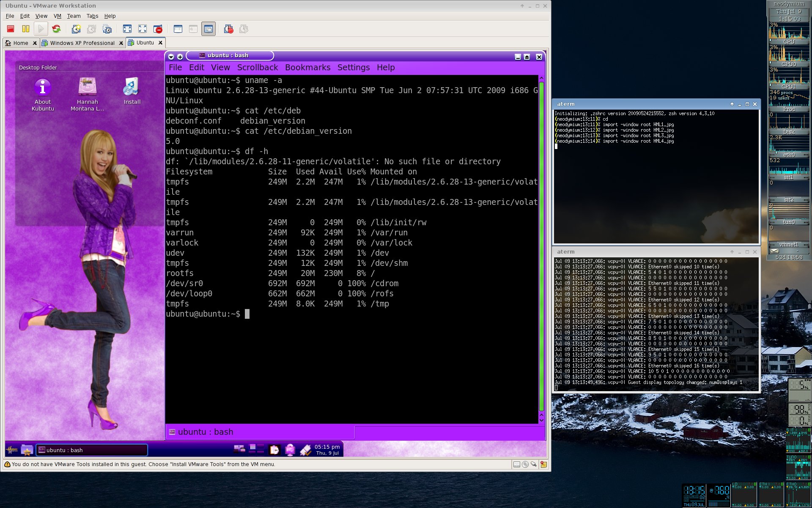The image size is (812, 508).
Task: Click the Konsole scrollbar down arrow
Action: (541, 420)
